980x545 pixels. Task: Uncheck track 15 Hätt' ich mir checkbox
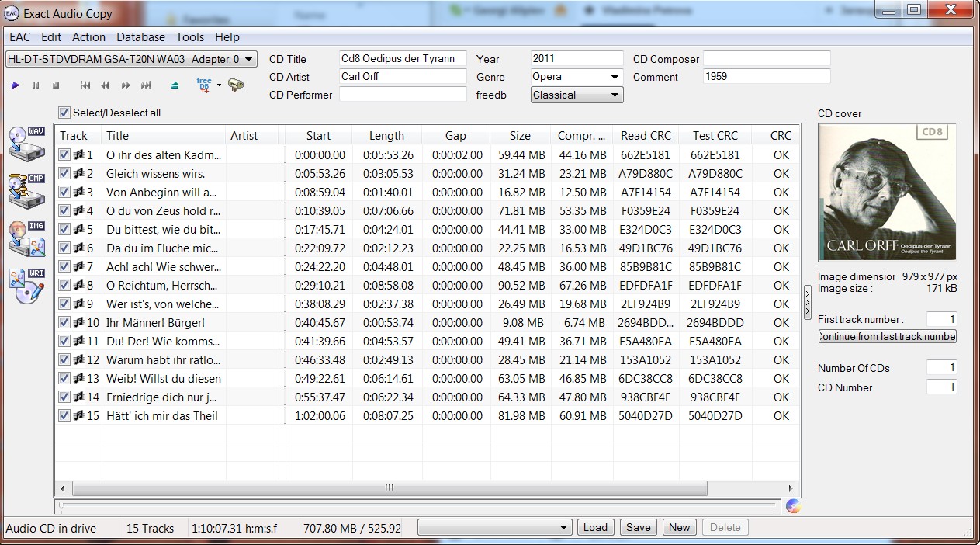tap(64, 415)
